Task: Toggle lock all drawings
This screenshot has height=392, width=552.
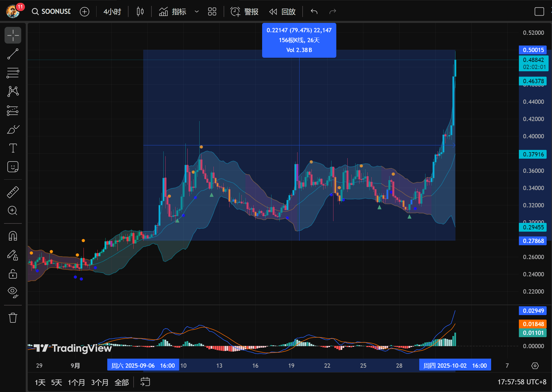Action: 13,274
